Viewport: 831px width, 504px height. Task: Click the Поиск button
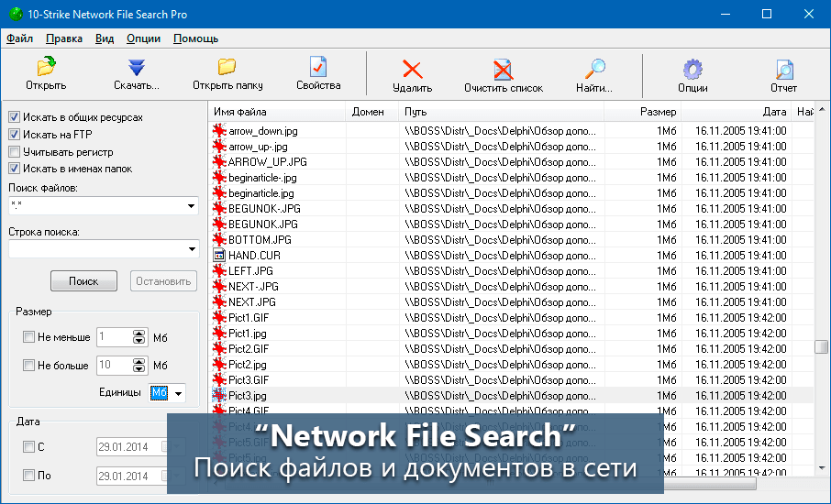point(83,281)
